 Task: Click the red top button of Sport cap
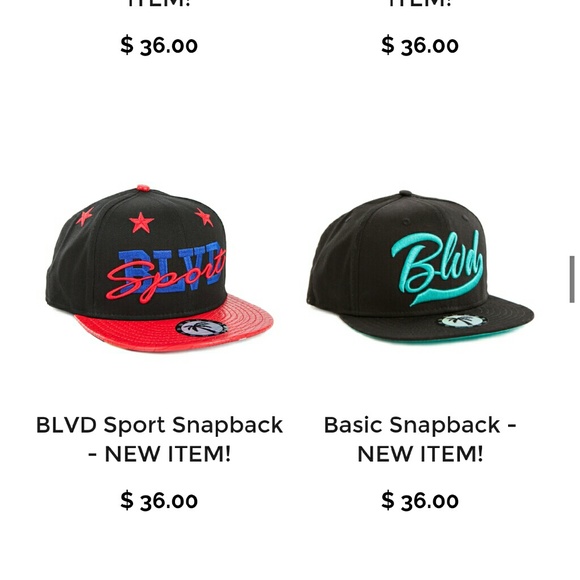coord(143,188)
